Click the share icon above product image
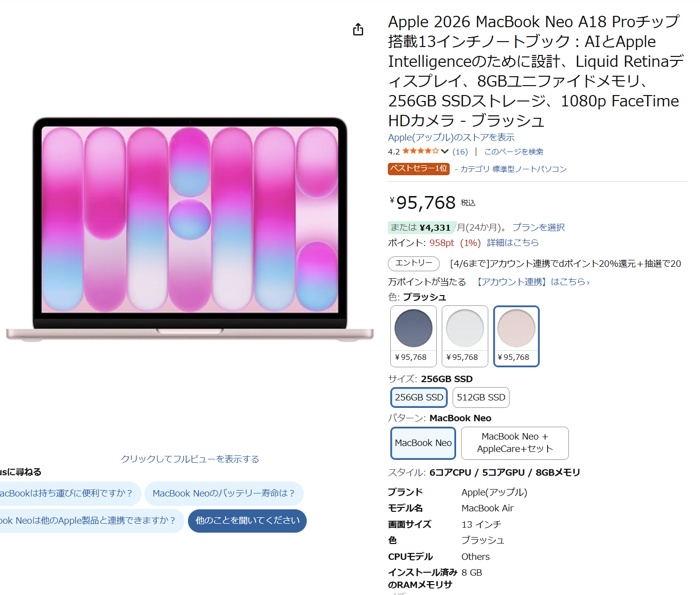 pos(358,30)
